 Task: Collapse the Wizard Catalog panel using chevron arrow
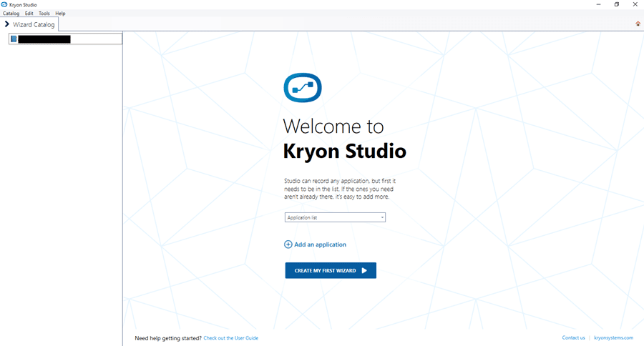click(6, 24)
